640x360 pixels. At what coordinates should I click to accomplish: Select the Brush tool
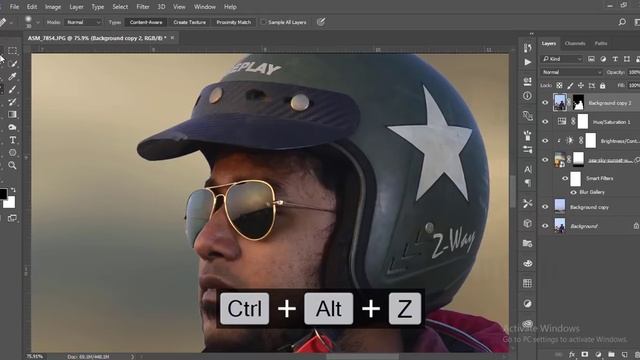pyautogui.click(x=13, y=89)
